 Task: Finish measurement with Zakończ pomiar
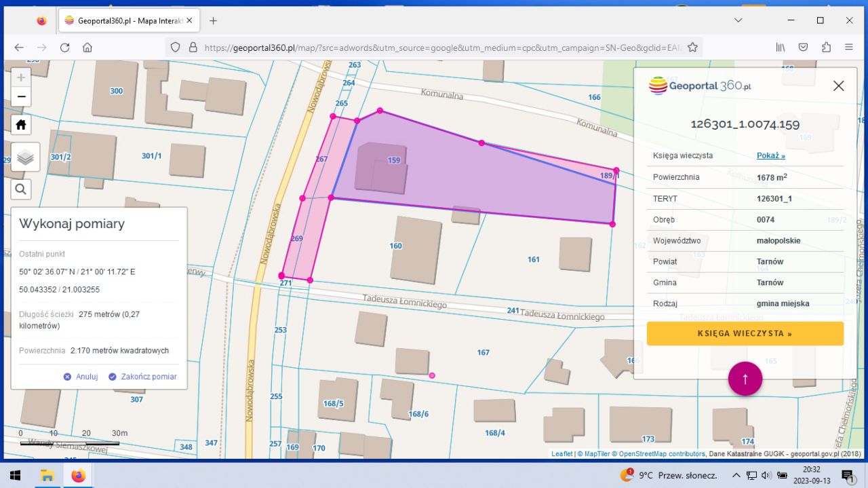pyautogui.click(x=142, y=377)
